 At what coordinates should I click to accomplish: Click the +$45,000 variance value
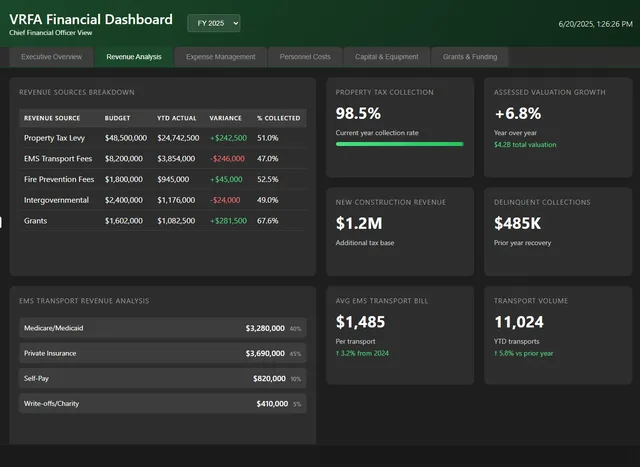click(226, 179)
